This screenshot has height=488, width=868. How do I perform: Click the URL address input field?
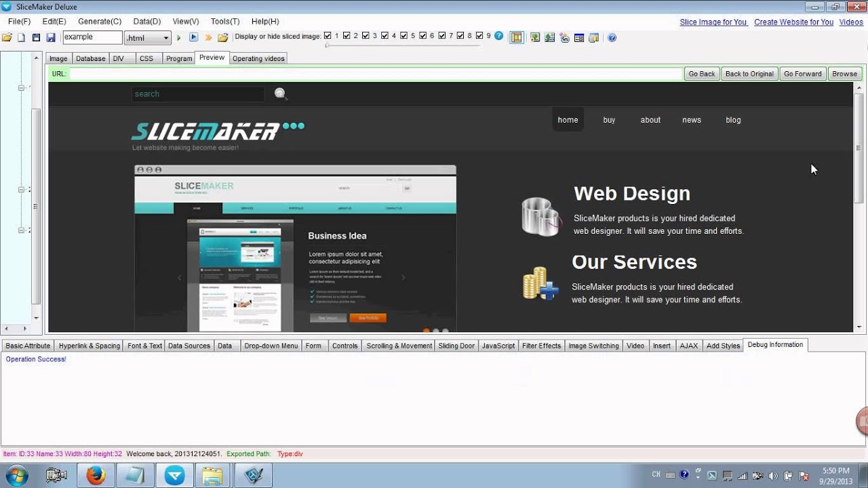(x=376, y=74)
